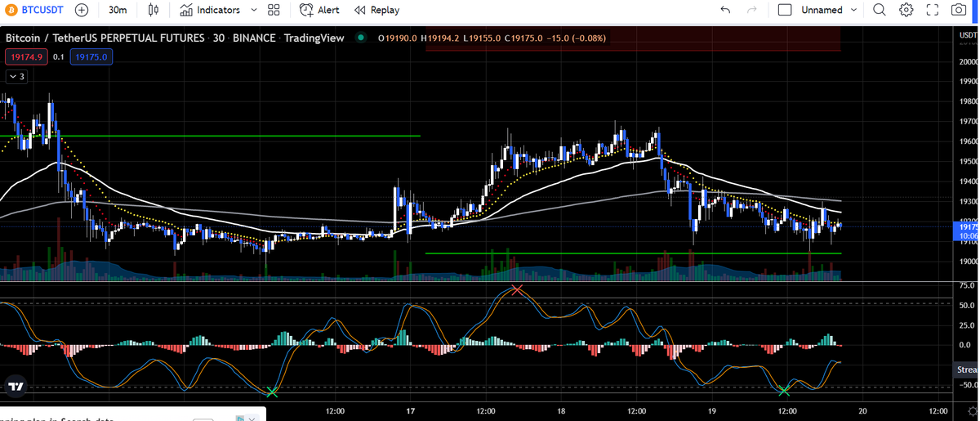Click the 0.0 oscillator scale label
Screen dimensions: 980x421
pos(966,344)
